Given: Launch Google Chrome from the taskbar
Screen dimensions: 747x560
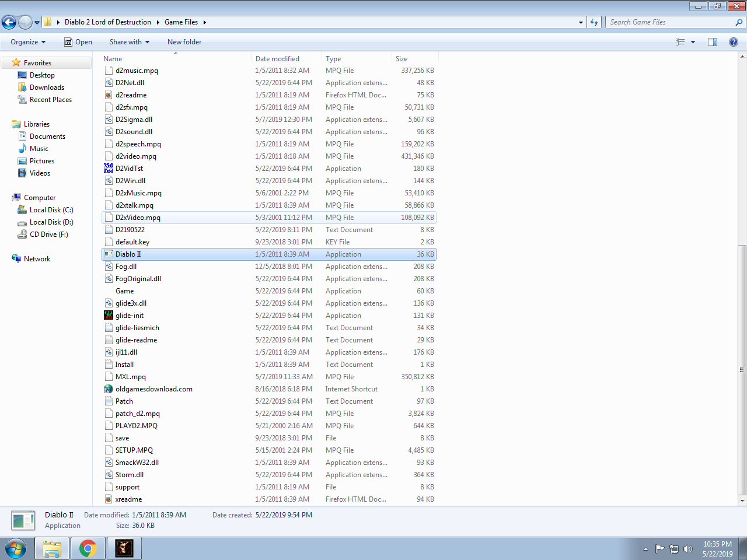Looking at the screenshot, I should (x=88, y=548).
